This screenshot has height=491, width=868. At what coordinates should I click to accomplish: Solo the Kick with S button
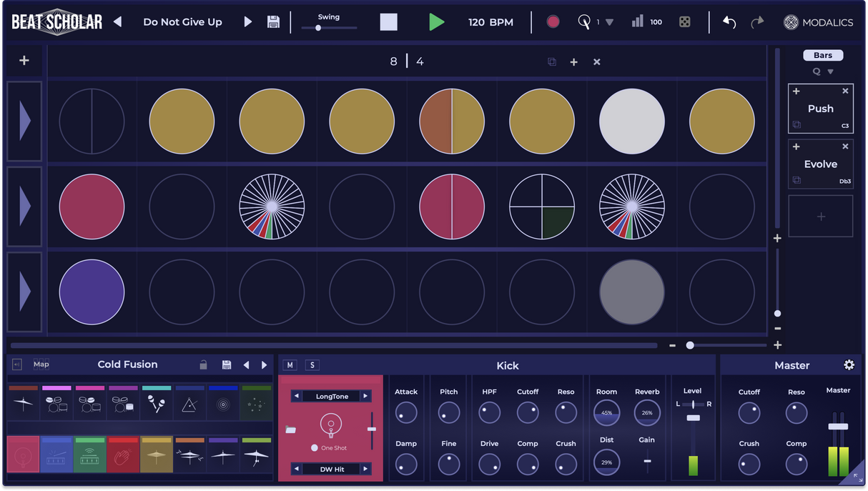(x=312, y=365)
